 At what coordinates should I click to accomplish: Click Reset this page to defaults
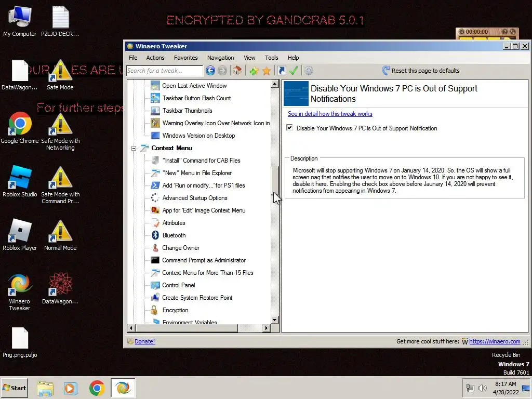[x=421, y=71]
